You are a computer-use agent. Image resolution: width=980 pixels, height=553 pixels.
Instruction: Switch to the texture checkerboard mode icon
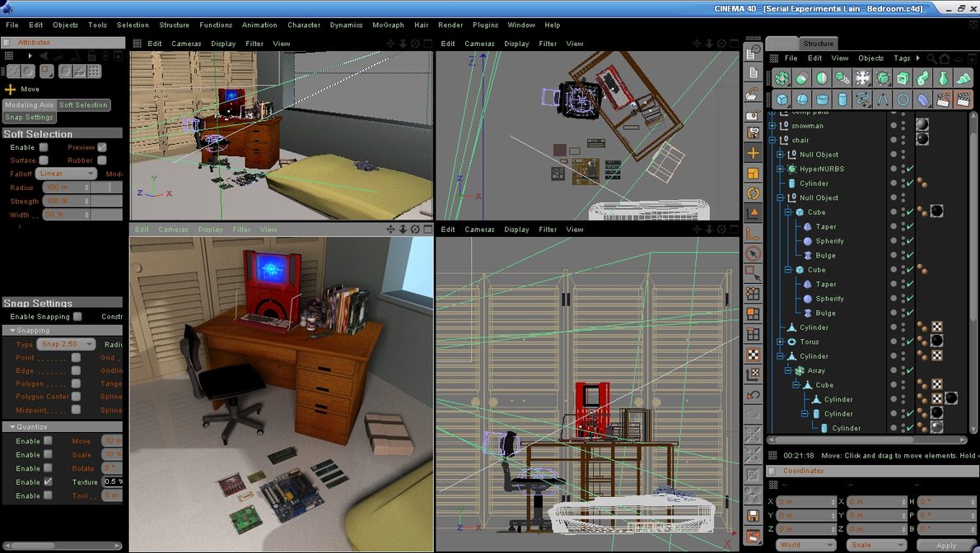754,355
